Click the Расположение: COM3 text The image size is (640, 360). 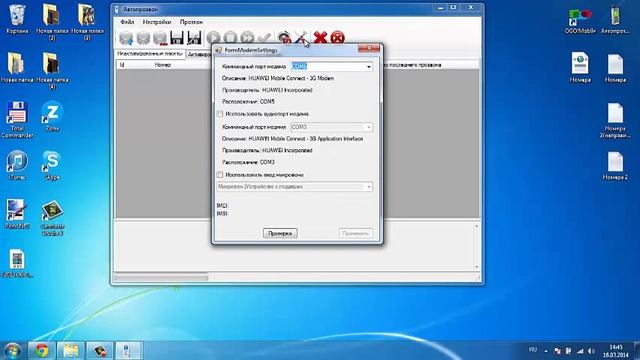click(248, 162)
